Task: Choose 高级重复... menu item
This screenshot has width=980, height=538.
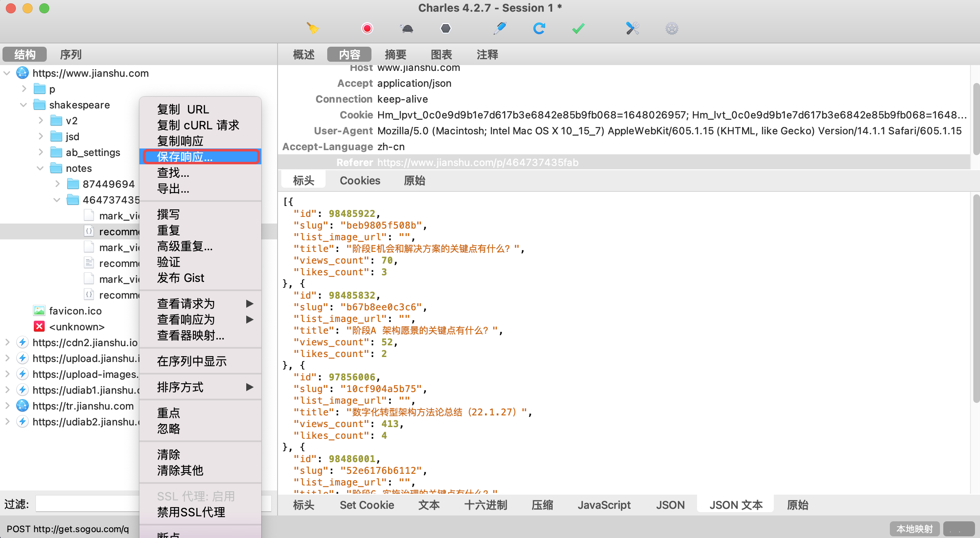Action: [200, 246]
